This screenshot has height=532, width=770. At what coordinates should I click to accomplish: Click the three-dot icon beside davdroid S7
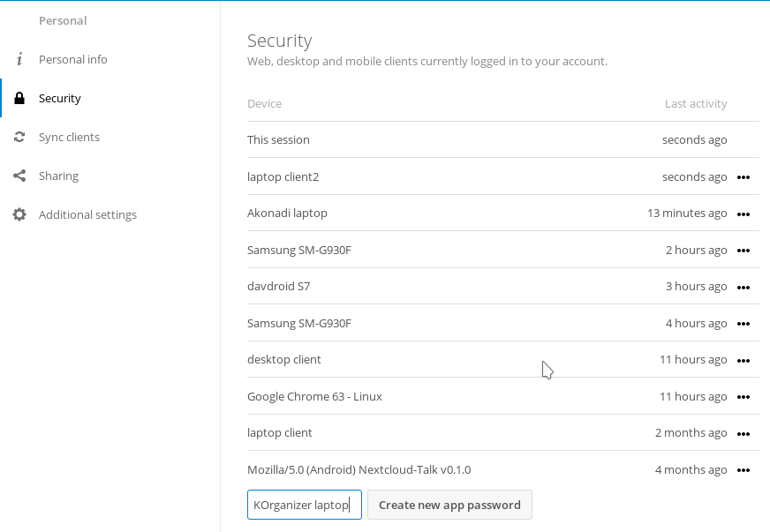(744, 287)
